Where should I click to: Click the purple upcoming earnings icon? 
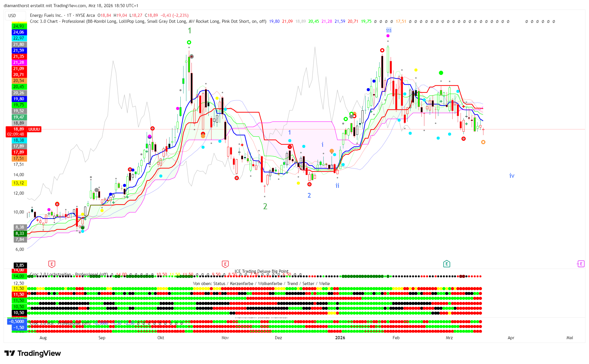pos(580,264)
